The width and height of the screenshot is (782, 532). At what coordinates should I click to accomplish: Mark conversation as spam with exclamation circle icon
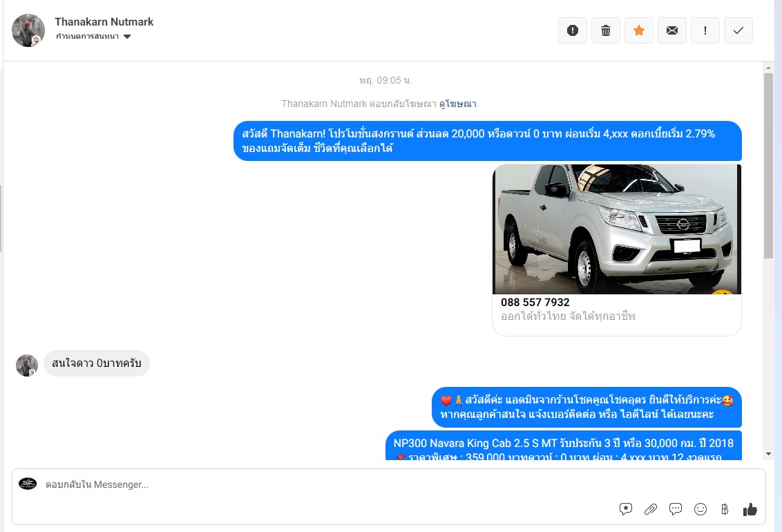click(x=573, y=30)
